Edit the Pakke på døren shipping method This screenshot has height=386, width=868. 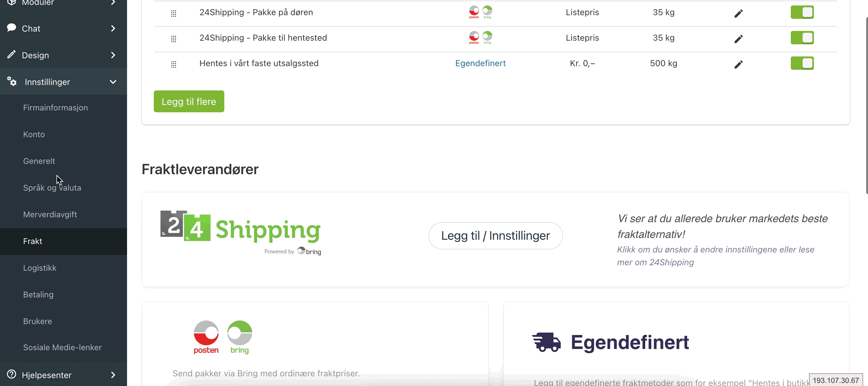[x=738, y=13]
